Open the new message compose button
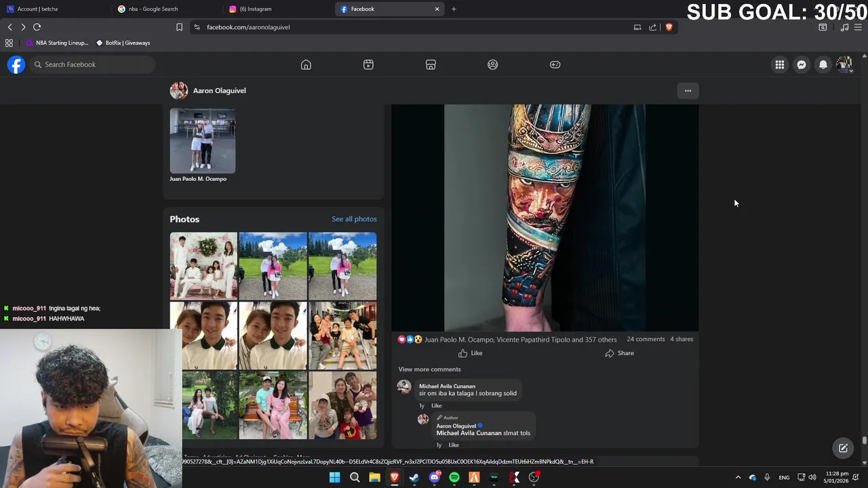The height and width of the screenshot is (488, 868). (x=843, y=448)
